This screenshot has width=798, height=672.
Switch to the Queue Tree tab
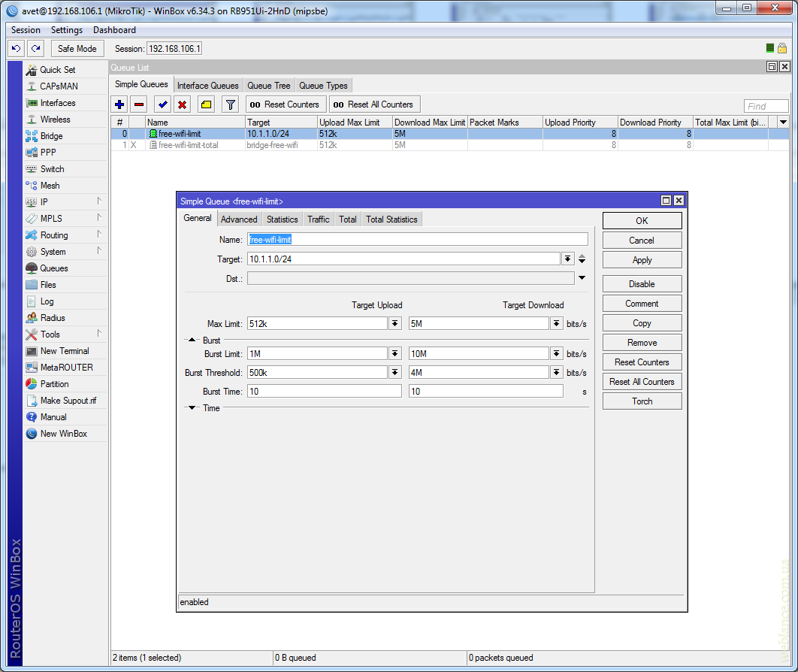268,86
